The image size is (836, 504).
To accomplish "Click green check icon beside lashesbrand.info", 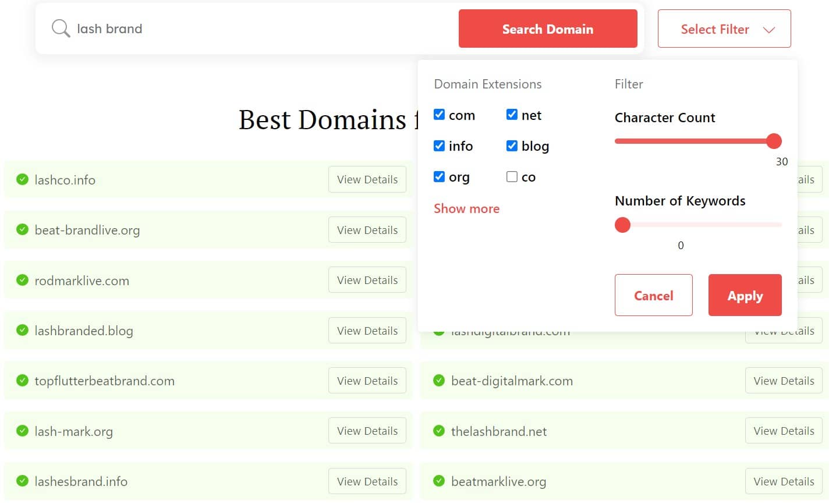I will pyautogui.click(x=22, y=481).
